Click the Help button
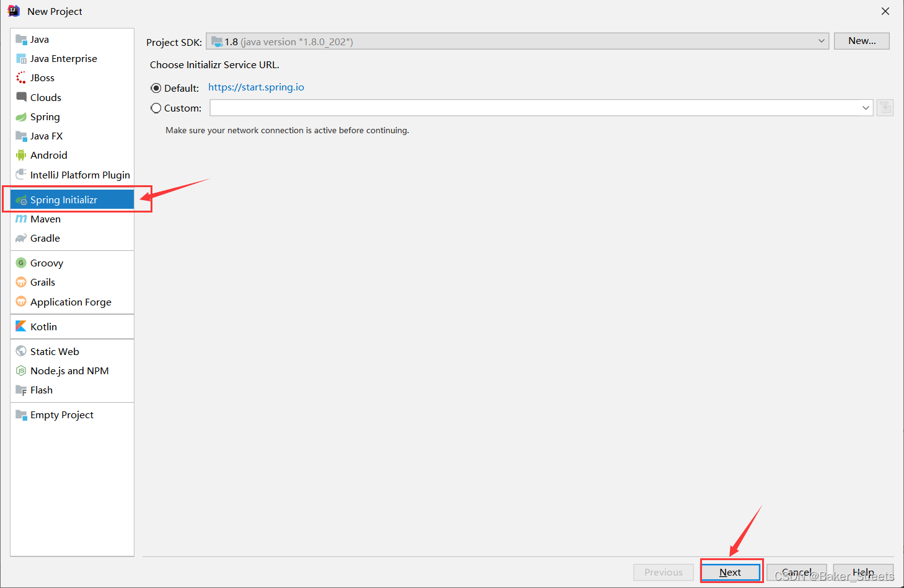 (863, 573)
